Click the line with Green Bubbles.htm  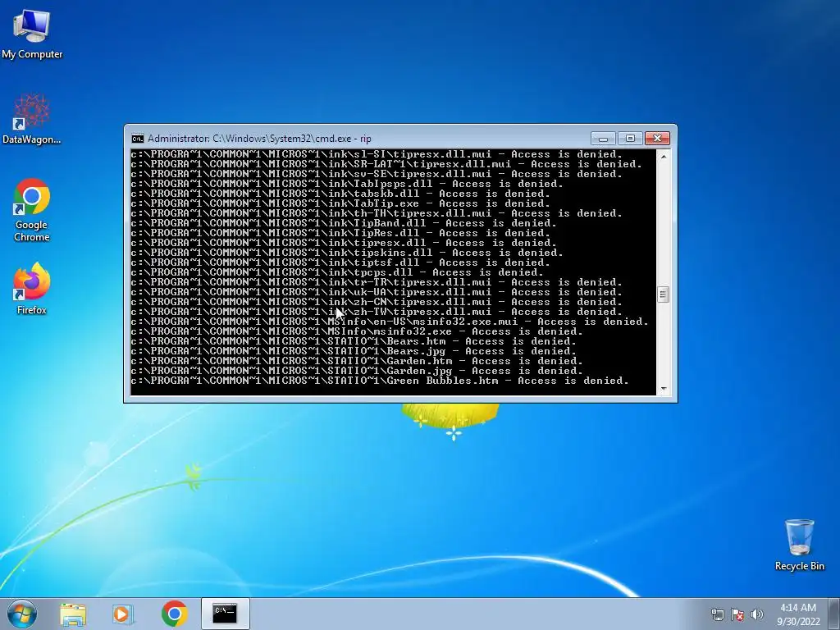click(380, 381)
